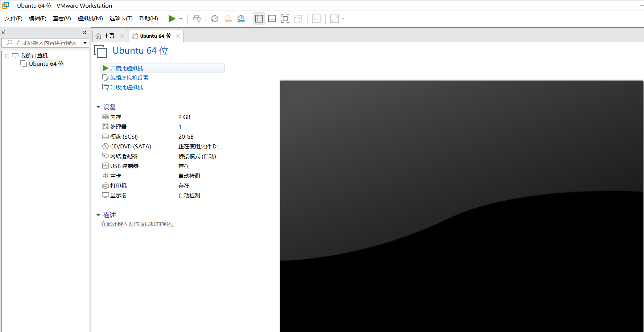Close the 库 library panel

click(x=85, y=33)
